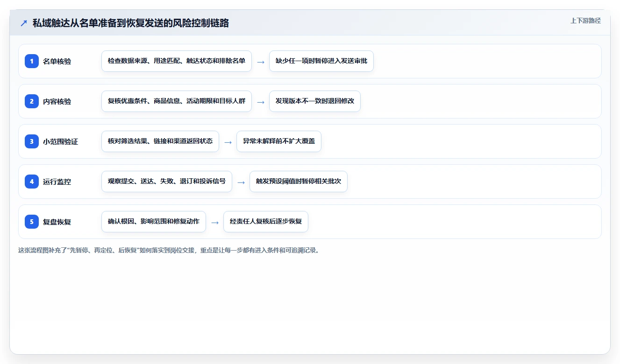Select the box 发现版本不一致时退回修改
Viewport: 620px width, 364px height.
coord(315,101)
